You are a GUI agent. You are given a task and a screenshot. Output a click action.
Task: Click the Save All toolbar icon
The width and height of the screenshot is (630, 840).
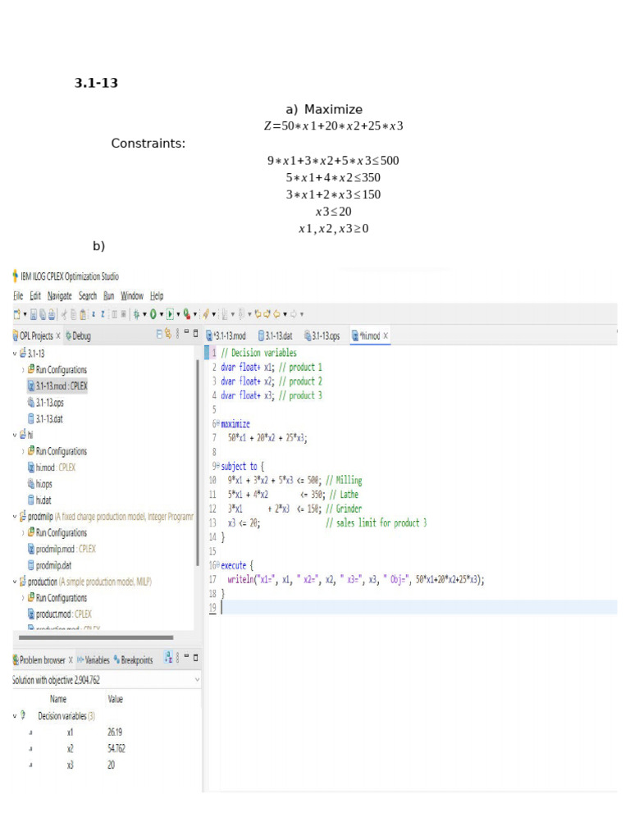pyautogui.click(x=43, y=314)
